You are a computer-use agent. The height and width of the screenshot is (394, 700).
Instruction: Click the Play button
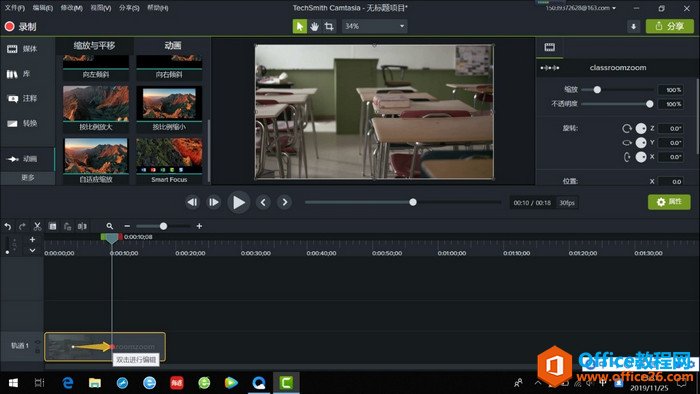pos(239,202)
